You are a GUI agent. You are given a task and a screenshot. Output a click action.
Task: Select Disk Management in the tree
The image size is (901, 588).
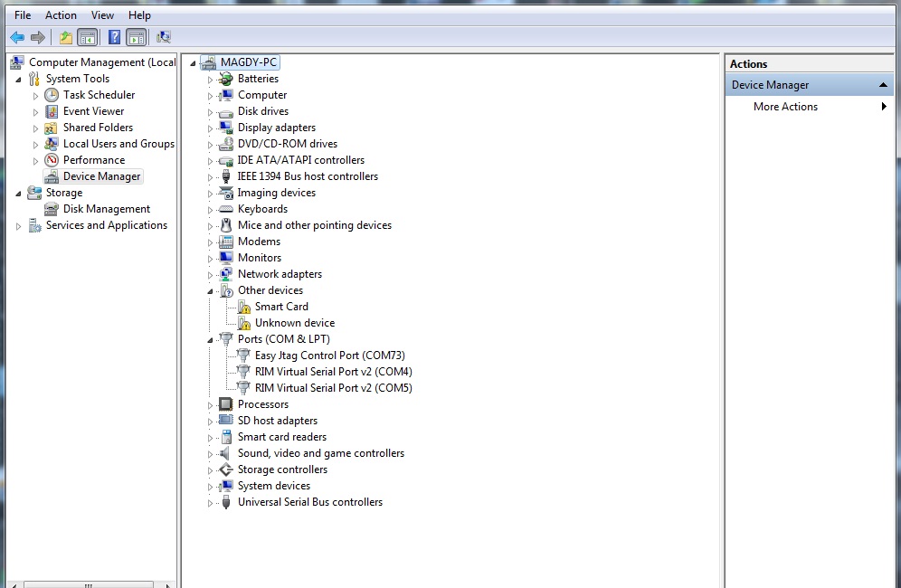pyautogui.click(x=107, y=209)
